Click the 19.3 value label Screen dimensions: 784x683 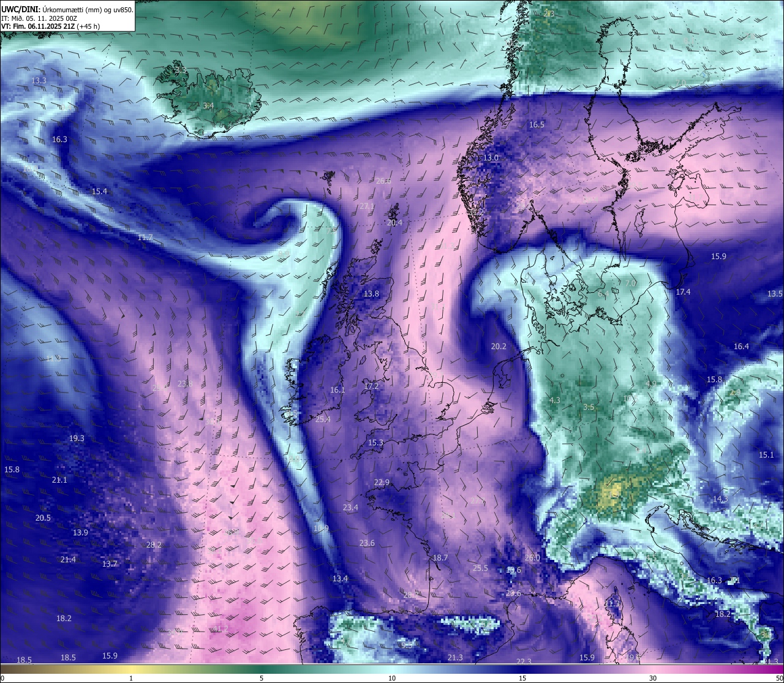click(77, 439)
